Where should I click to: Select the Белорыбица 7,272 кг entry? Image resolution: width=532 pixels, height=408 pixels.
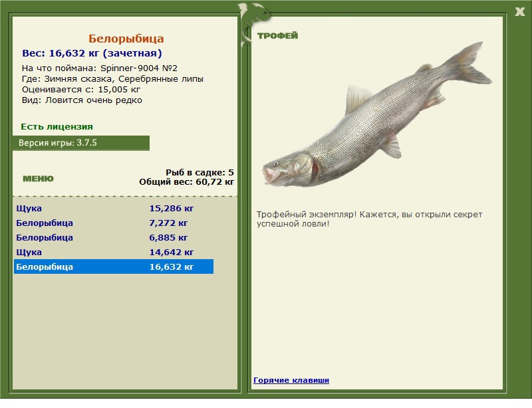coord(114,223)
